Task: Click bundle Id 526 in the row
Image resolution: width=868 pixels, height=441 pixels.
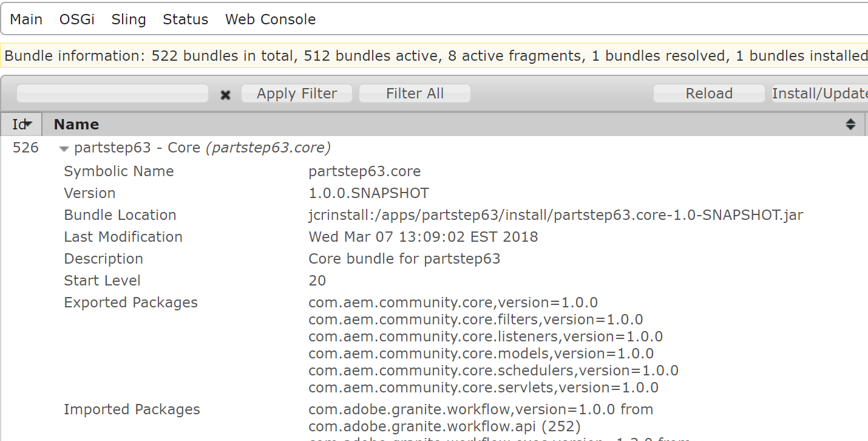Action: pos(25,148)
